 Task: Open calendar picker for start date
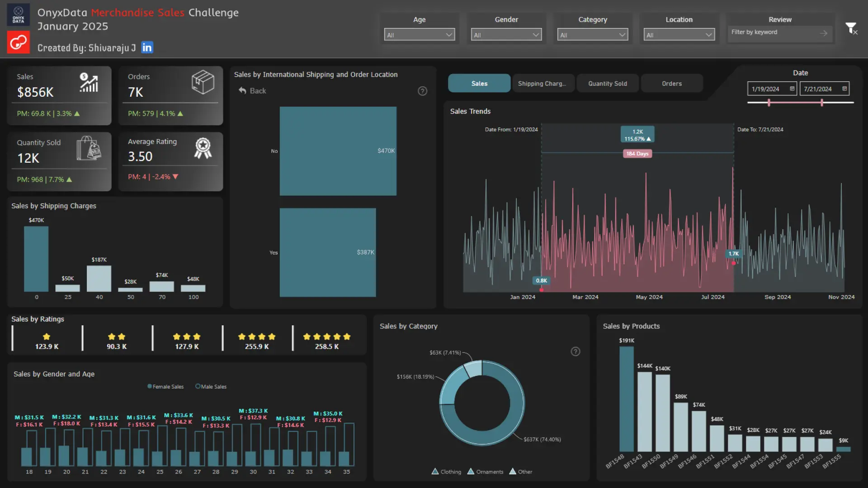pos(792,89)
